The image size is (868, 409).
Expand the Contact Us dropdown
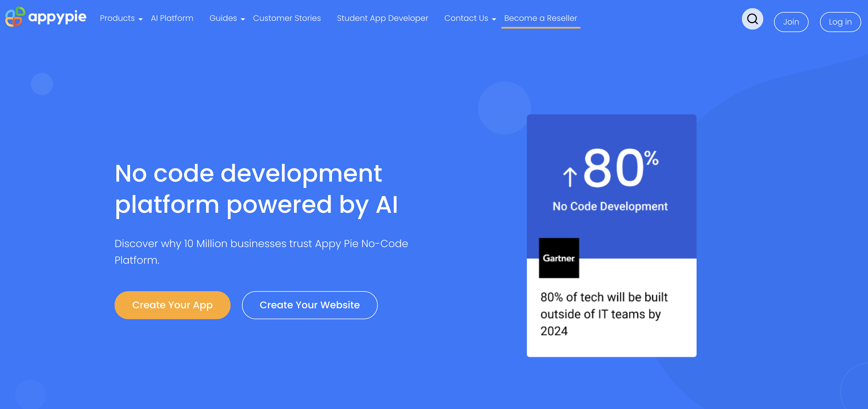click(470, 18)
